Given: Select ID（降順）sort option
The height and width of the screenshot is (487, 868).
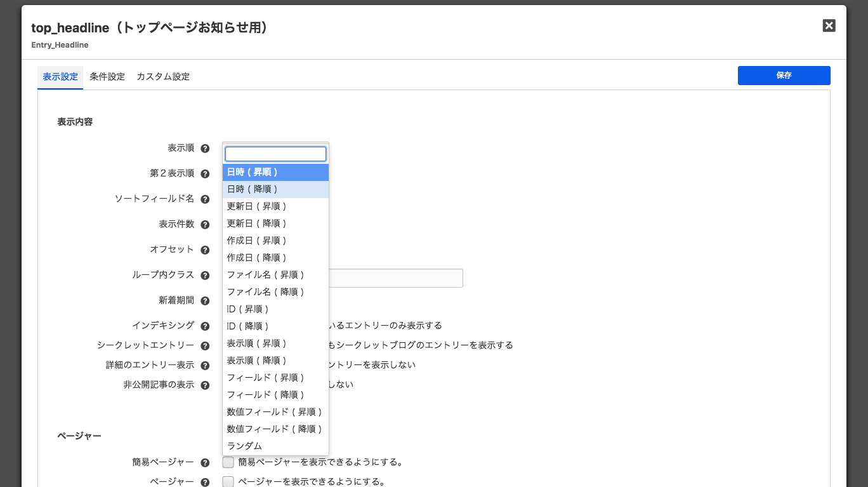Looking at the screenshot, I should coord(275,326).
